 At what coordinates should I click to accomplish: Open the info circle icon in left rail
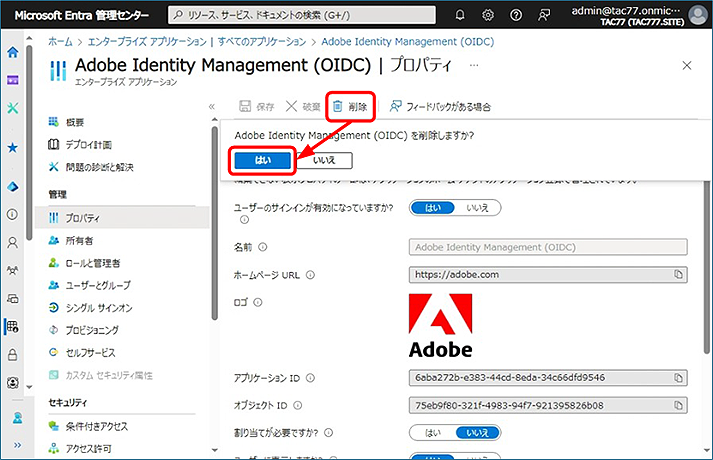pyautogui.click(x=13, y=214)
